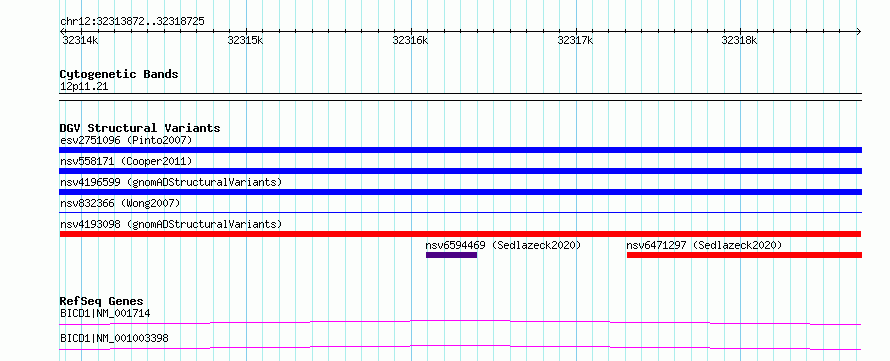Click the 12p11.21 band label
This screenshot has width=890, height=361.
(84, 87)
